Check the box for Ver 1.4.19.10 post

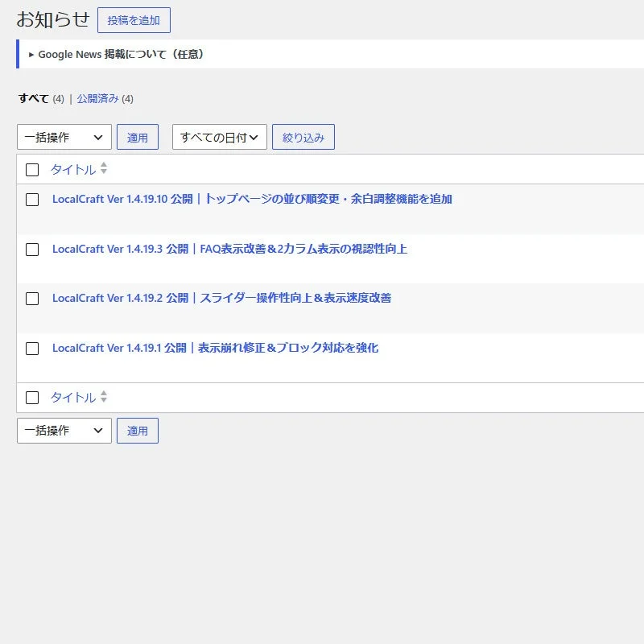(x=32, y=200)
